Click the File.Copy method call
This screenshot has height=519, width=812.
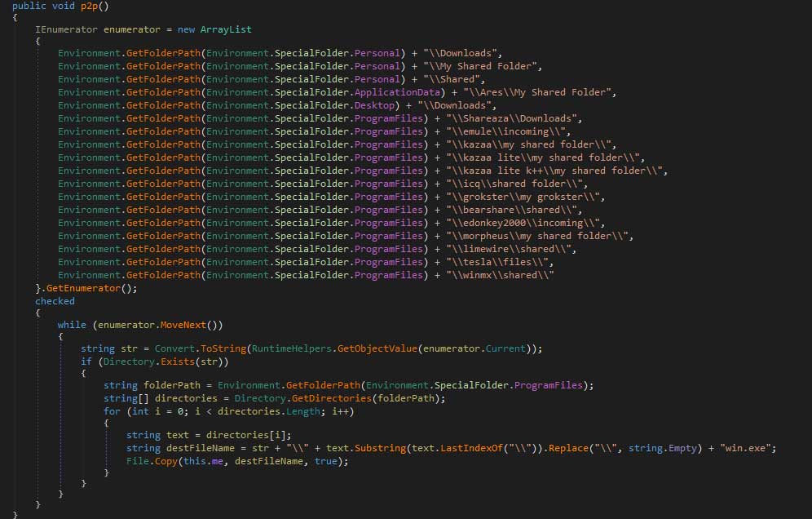coord(152,461)
